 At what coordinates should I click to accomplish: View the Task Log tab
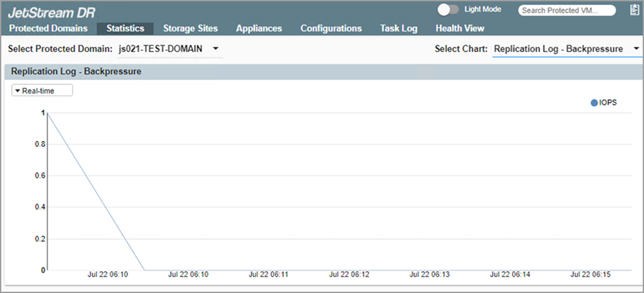399,28
